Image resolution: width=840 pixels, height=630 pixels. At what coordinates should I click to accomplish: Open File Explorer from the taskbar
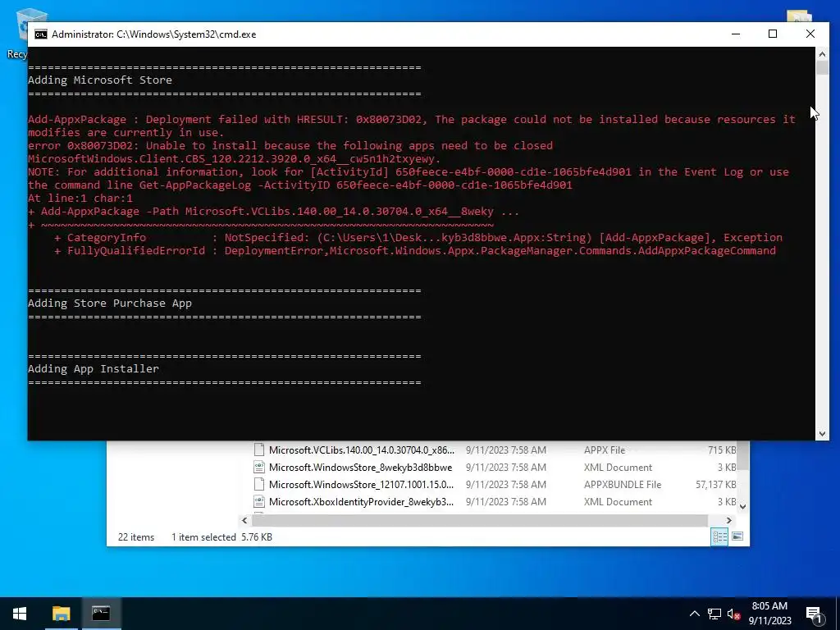coord(61,614)
